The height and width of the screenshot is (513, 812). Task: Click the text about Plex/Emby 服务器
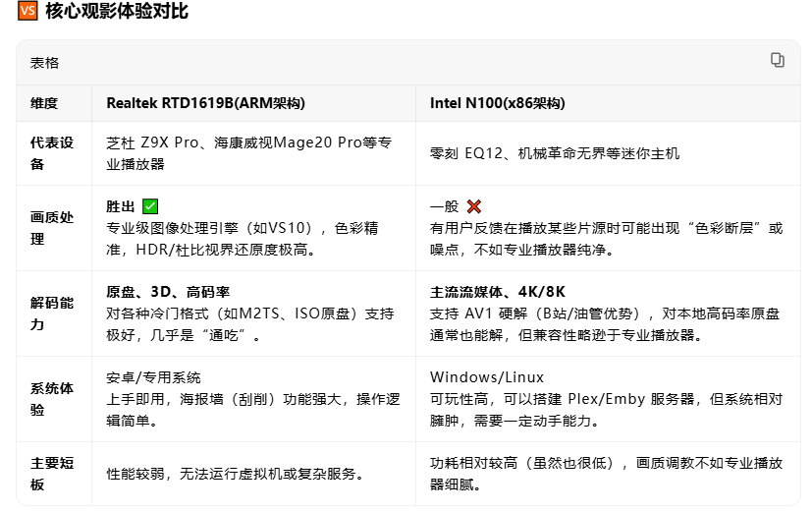607,410
